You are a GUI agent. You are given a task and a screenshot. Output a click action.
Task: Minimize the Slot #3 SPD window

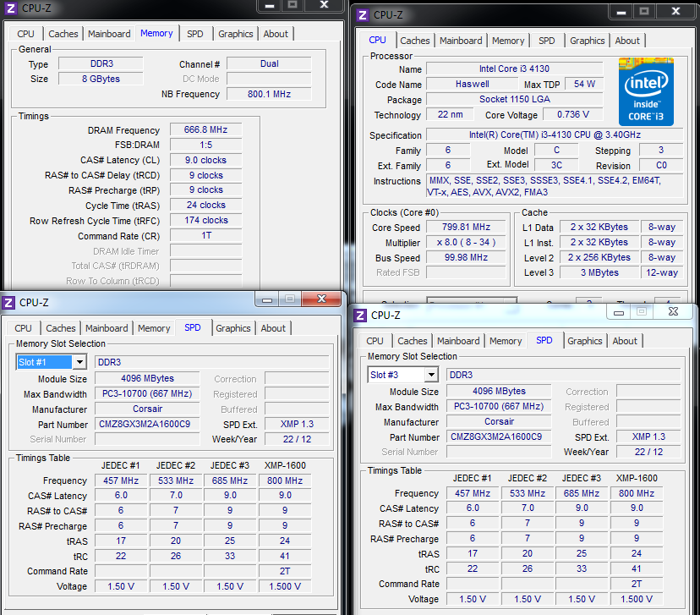[619, 312]
